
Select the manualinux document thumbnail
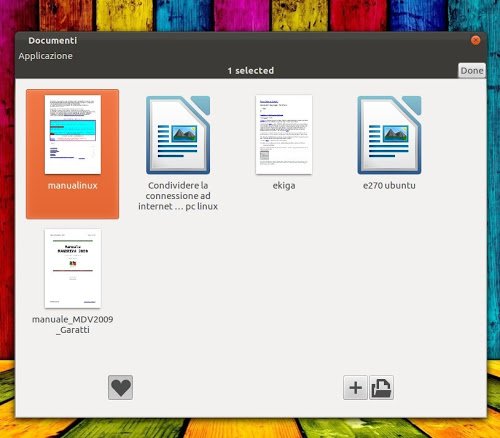tap(73, 134)
